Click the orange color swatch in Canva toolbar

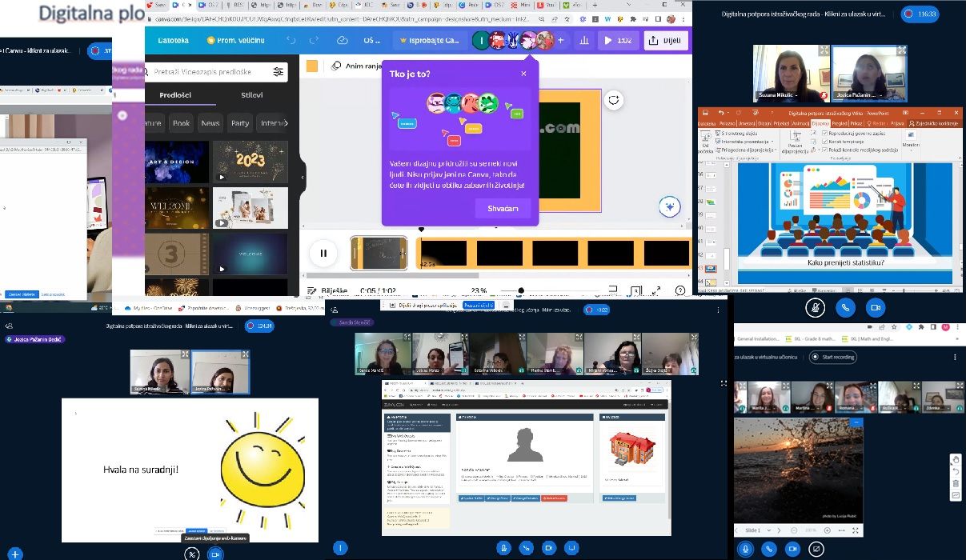(312, 66)
